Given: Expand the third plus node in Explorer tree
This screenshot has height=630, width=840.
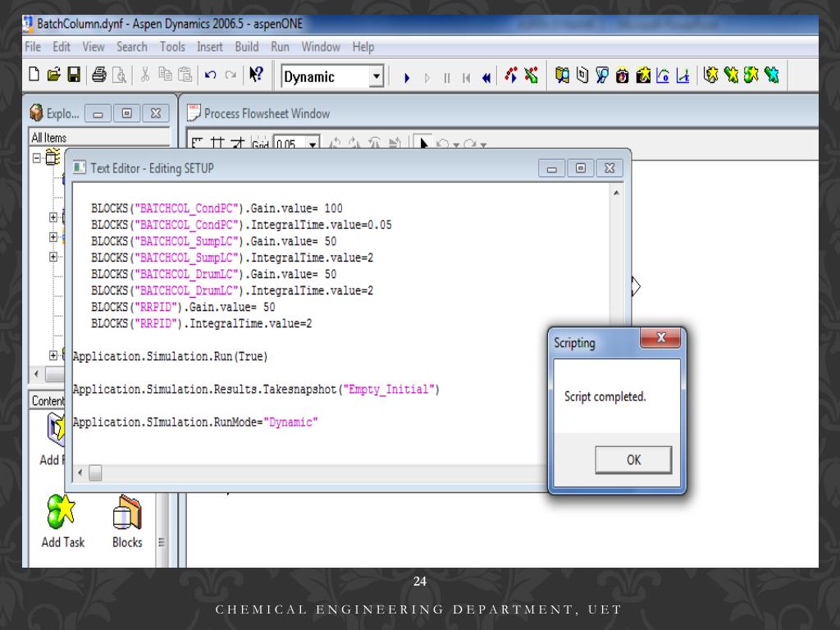Looking at the screenshot, I should [53, 257].
